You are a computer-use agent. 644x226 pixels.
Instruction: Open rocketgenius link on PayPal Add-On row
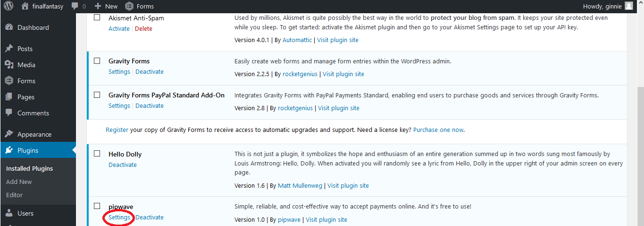(295, 108)
